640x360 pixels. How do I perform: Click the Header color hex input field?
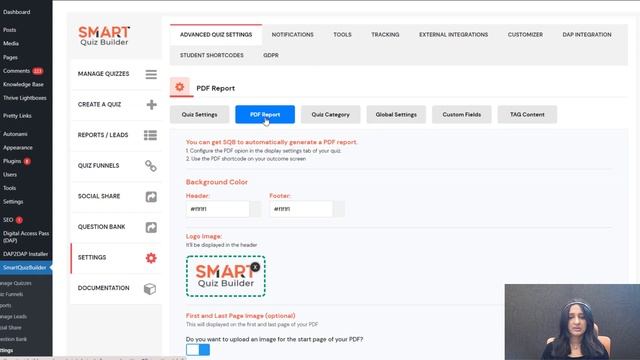(x=218, y=209)
